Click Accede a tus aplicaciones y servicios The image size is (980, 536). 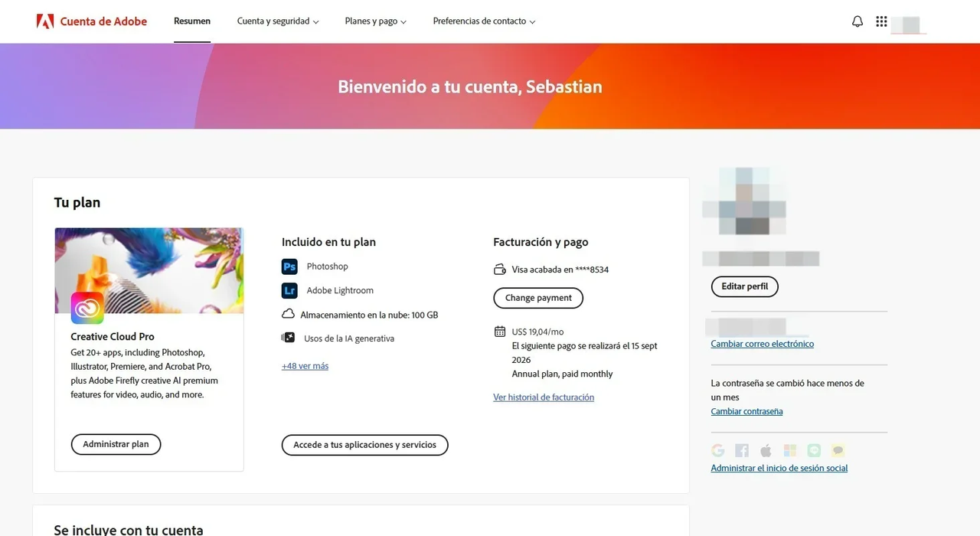point(364,445)
